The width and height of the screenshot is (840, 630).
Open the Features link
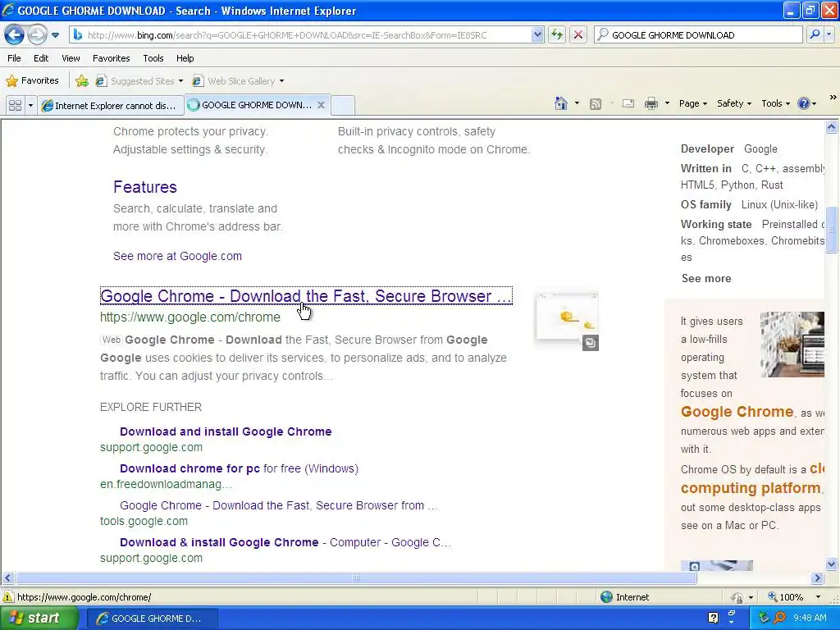(x=144, y=187)
